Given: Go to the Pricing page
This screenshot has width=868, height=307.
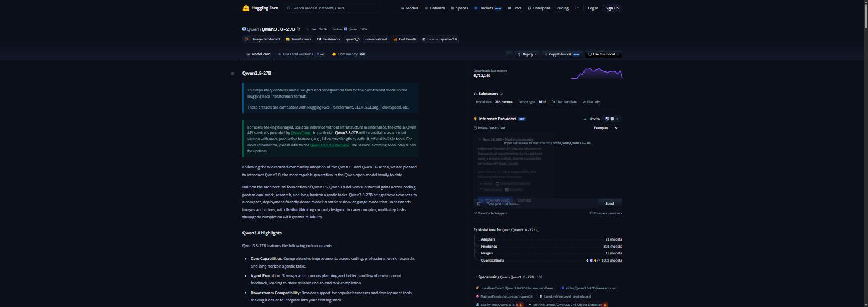Looking at the screenshot, I should tap(562, 8).
